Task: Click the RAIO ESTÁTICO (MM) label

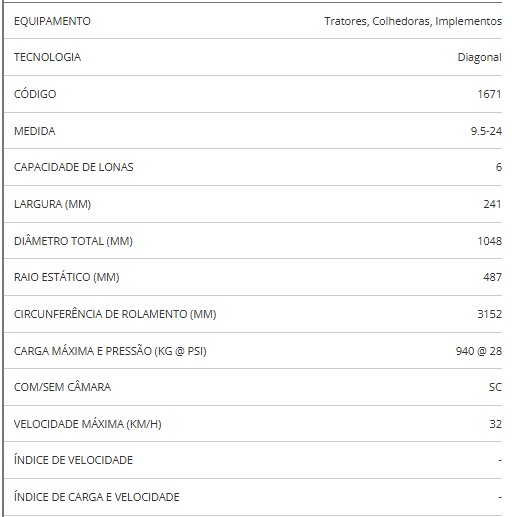Action: point(67,277)
